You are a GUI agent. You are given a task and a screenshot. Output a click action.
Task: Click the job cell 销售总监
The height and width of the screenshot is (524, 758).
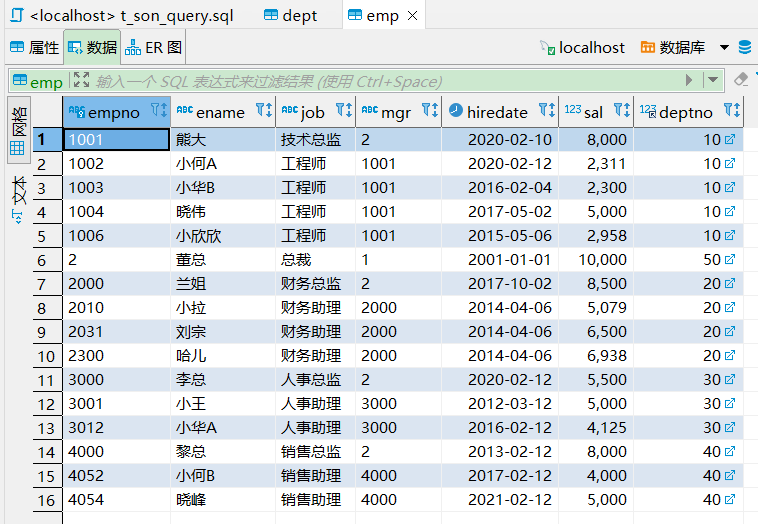click(x=316, y=452)
